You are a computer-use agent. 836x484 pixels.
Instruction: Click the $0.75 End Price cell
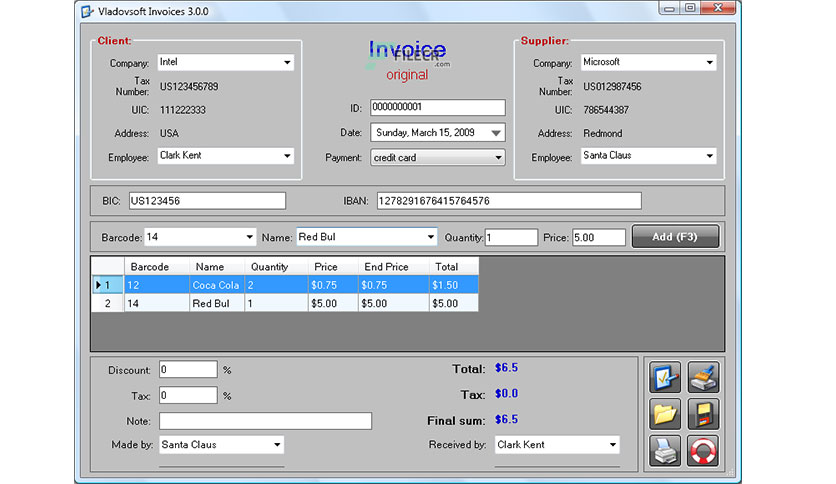click(393, 285)
